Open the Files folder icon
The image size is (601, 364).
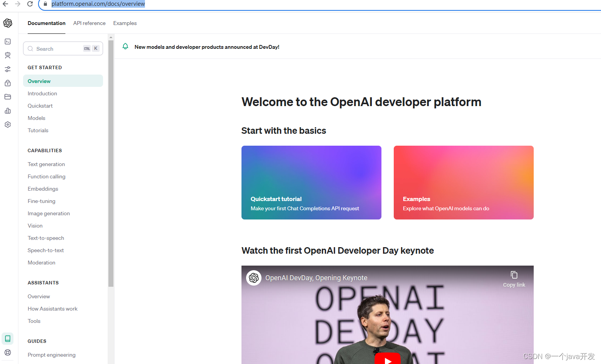point(8,97)
